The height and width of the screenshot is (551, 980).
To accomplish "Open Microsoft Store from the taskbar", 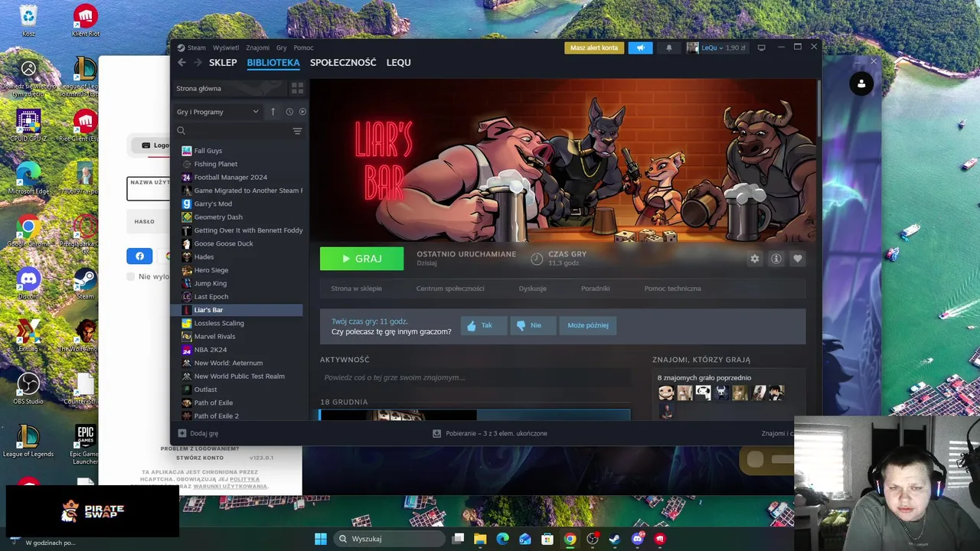I will tap(547, 539).
